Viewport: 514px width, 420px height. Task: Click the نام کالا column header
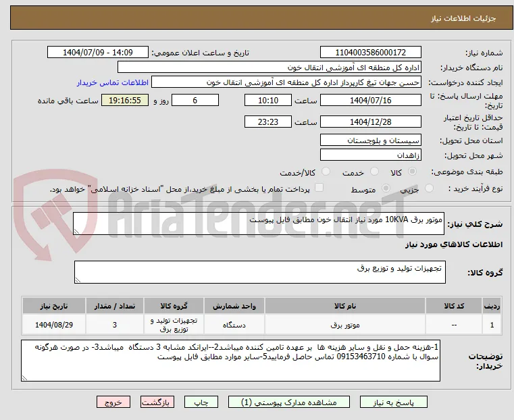pyautogui.click(x=345, y=306)
